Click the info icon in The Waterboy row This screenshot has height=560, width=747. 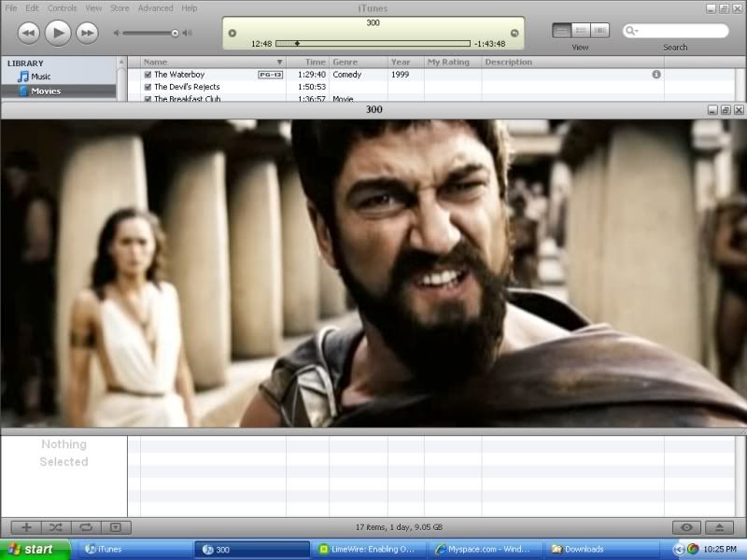656,75
